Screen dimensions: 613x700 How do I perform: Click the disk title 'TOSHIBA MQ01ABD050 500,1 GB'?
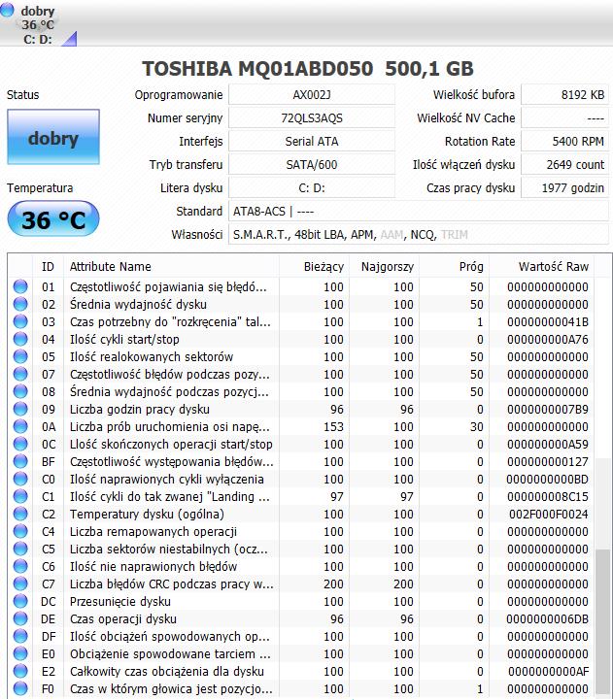coord(307,68)
